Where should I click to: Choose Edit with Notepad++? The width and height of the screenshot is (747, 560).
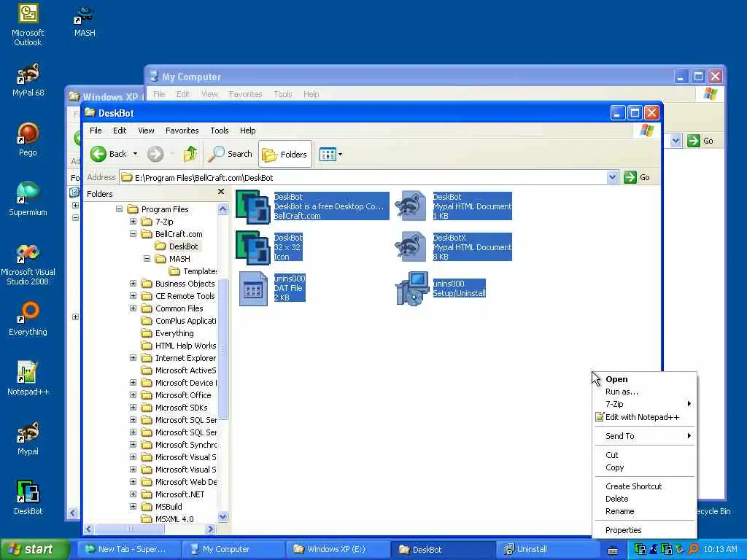click(x=644, y=417)
